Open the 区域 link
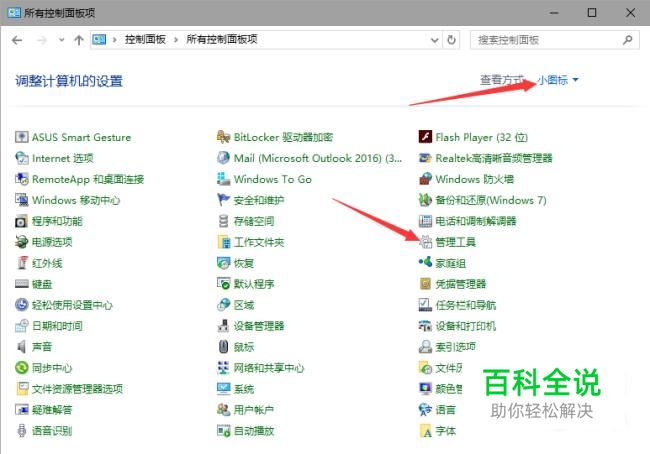The image size is (650, 454). (x=244, y=305)
